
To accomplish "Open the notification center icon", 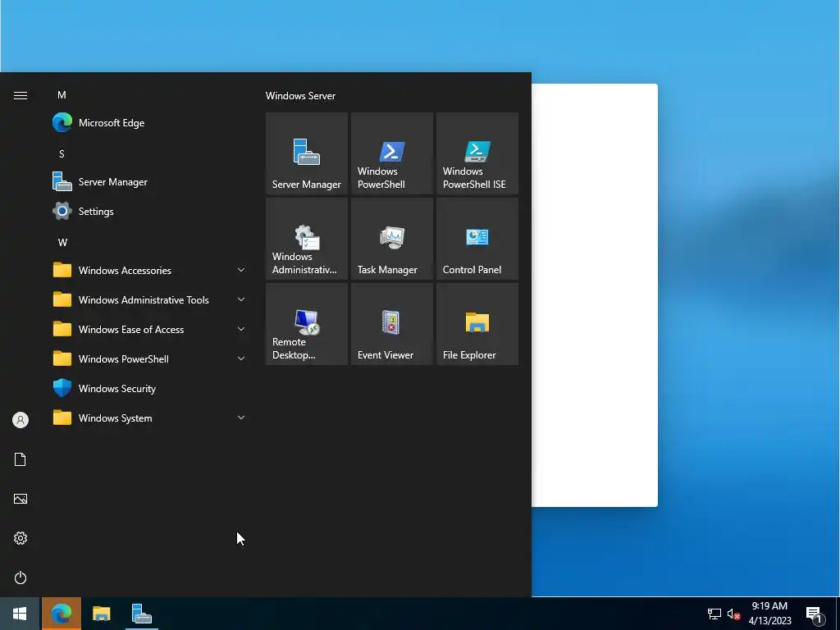I will 814,615.
